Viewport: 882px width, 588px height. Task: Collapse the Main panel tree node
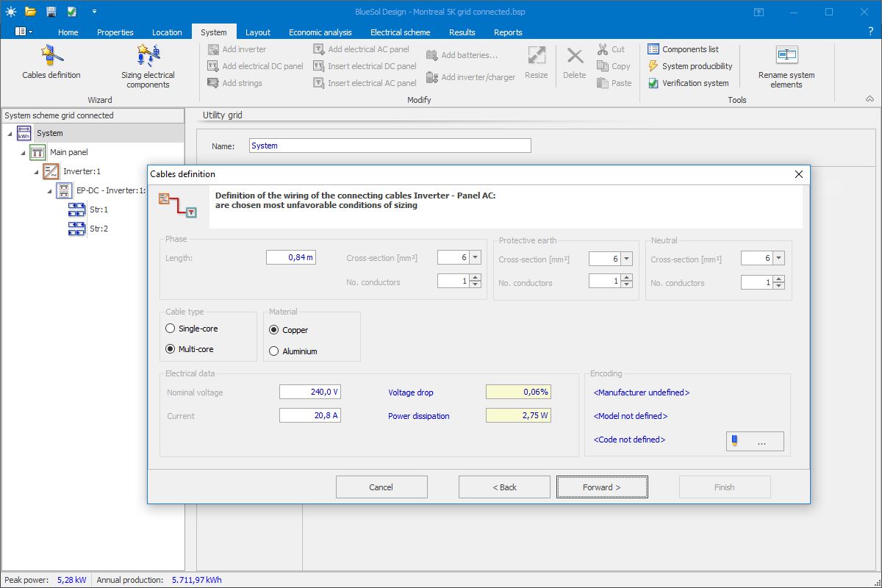(23, 152)
